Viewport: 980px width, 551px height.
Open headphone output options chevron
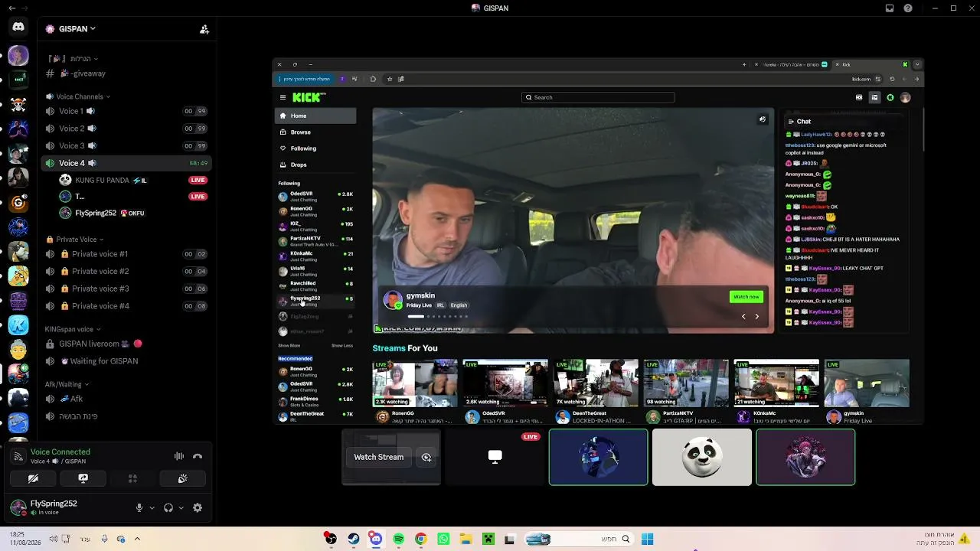click(x=181, y=507)
